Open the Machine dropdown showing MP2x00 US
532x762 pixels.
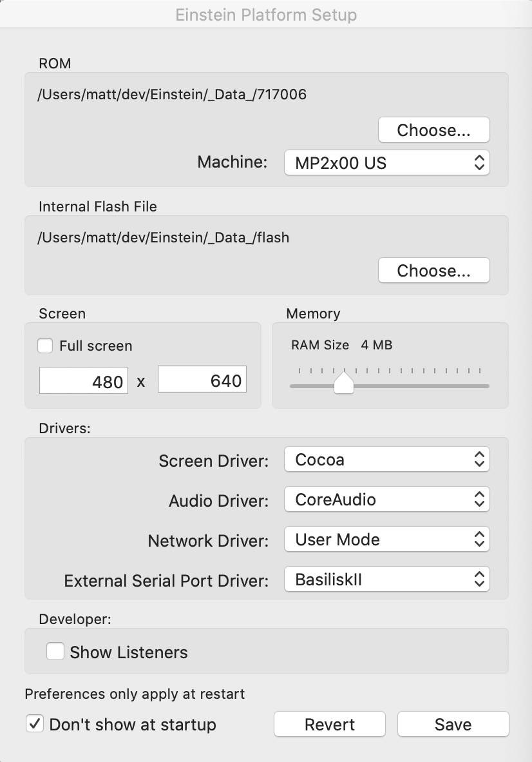pyautogui.click(x=386, y=162)
